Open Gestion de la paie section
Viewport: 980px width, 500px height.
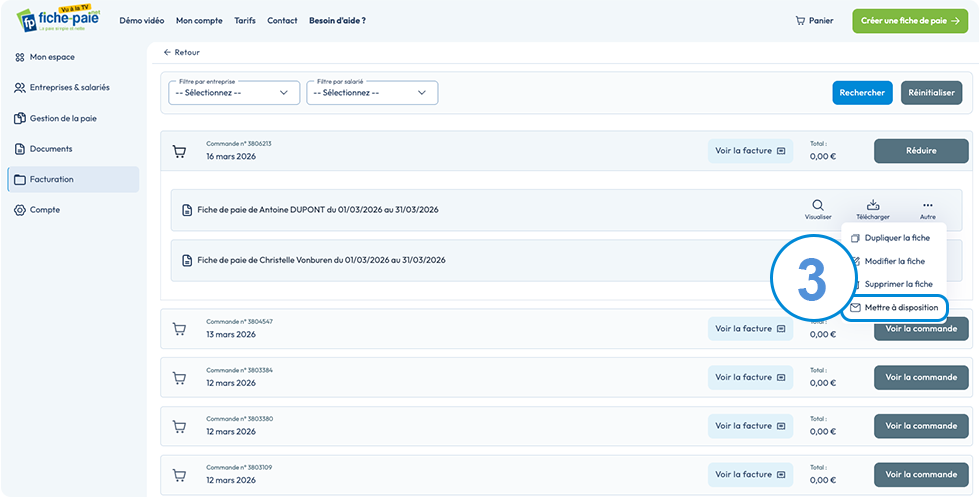[x=73, y=118]
